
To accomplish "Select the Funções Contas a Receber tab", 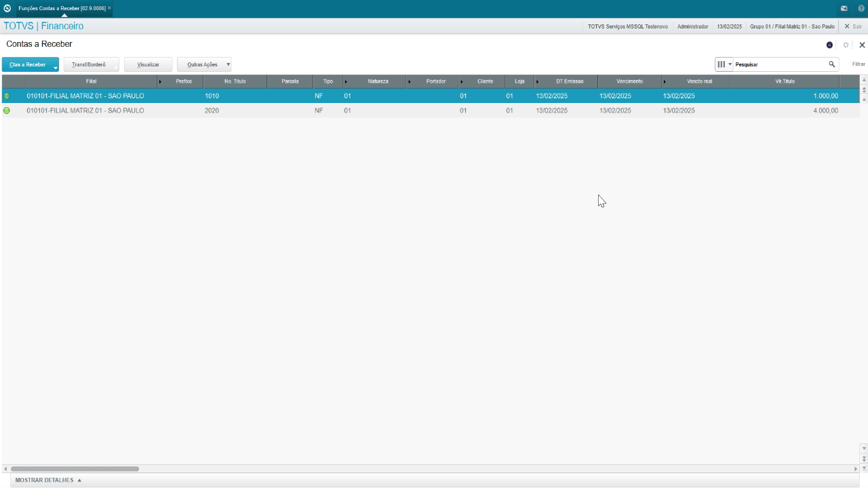I will [x=62, y=8].
